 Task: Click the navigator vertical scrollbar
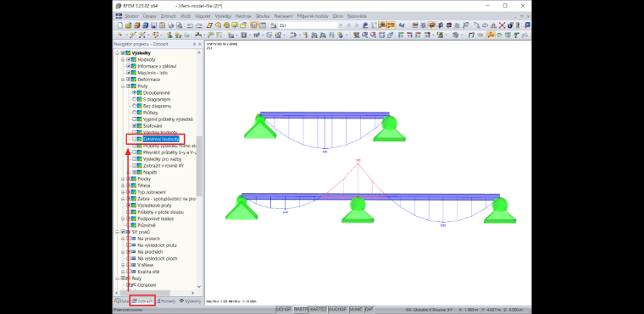click(199, 166)
